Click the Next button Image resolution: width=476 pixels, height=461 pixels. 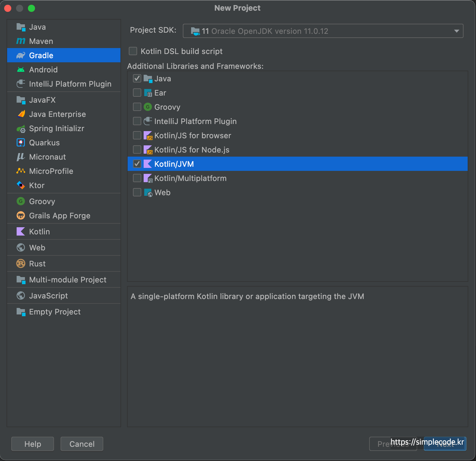point(445,444)
